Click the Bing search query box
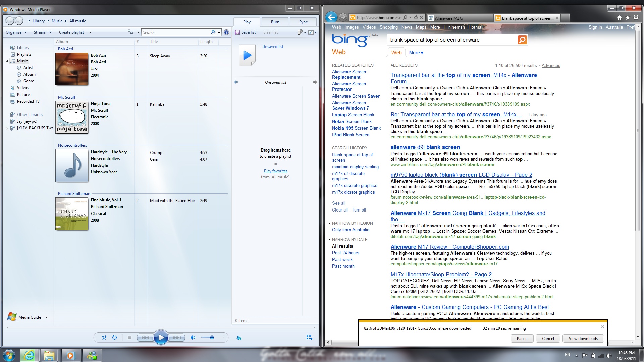644x362 pixels. click(452, 40)
